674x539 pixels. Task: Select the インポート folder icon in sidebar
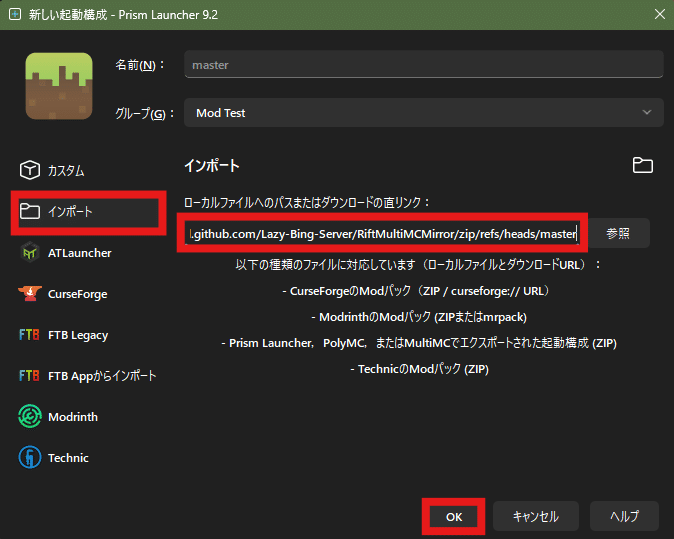click(30, 211)
